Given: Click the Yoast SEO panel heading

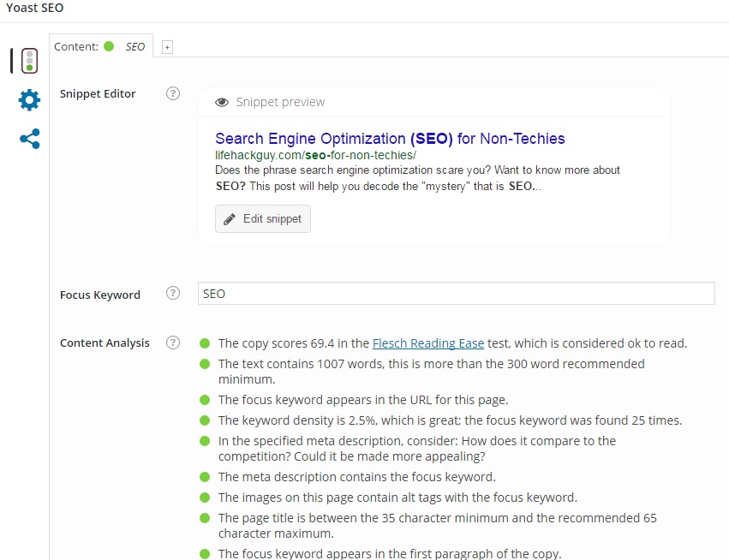Looking at the screenshot, I should (35, 8).
